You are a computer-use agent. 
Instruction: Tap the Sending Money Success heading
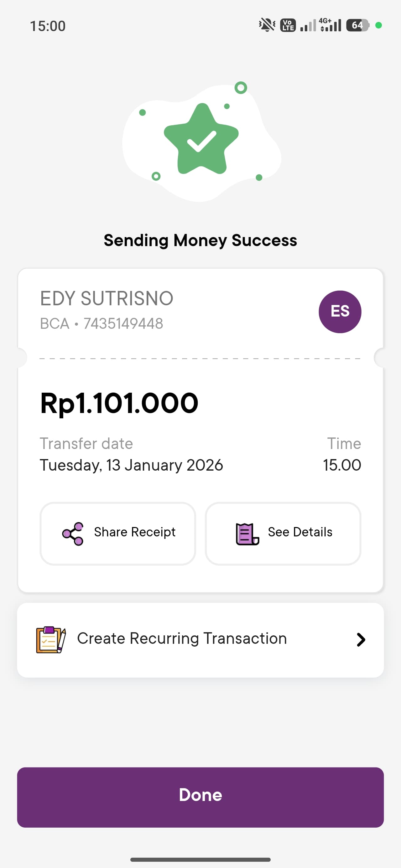[200, 240]
